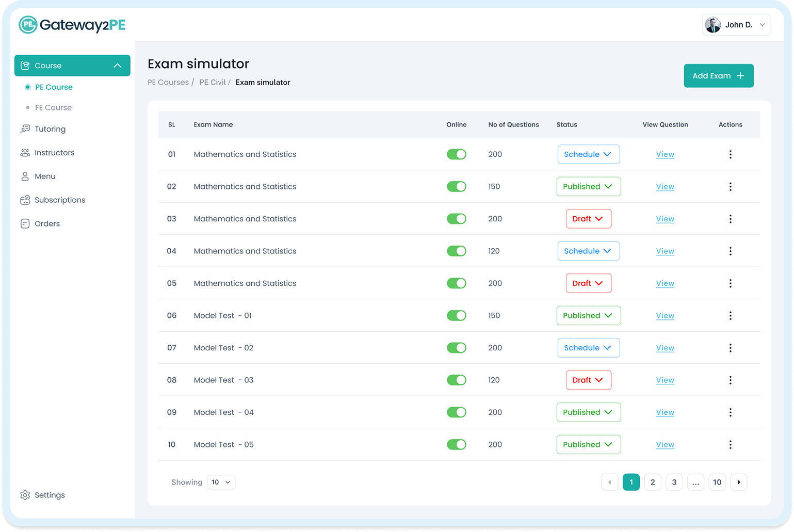
Task: Select PE Course in the sidebar
Action: [x=54, y=87]
